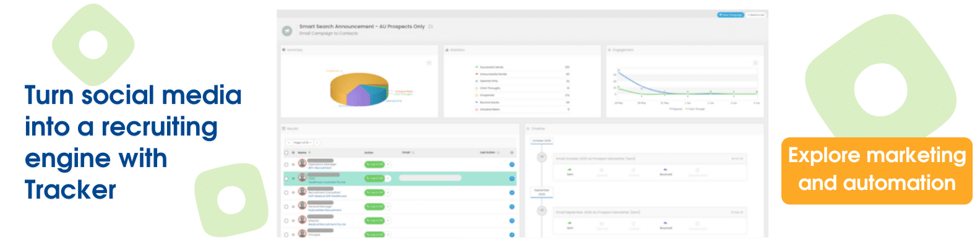Open the Director contact avatar
Viewport: 980px width, 245px height.
coord(302,220)
